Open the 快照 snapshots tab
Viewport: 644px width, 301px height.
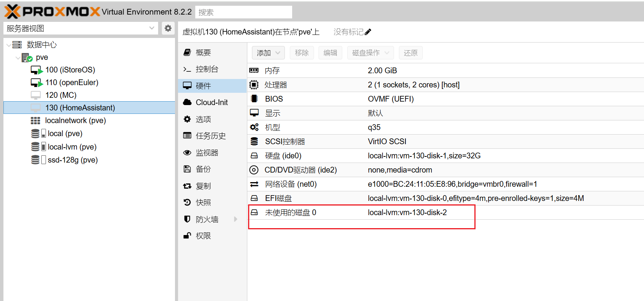203,202
